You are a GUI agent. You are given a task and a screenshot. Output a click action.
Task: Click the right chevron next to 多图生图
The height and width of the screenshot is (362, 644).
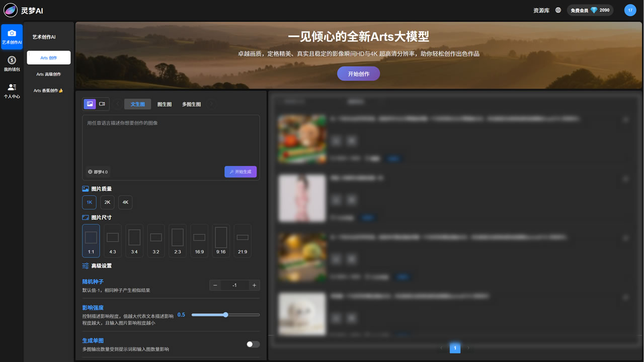pos(211,104)
